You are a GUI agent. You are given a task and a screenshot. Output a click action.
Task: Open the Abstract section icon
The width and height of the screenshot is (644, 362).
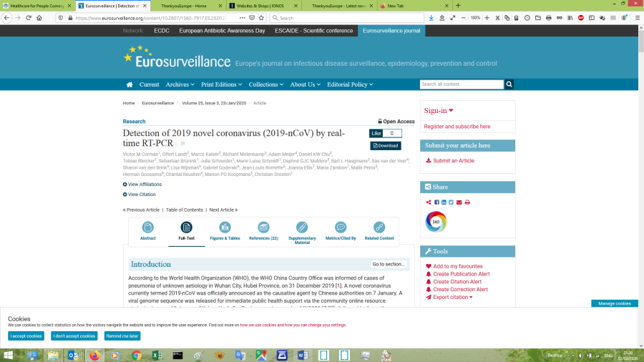pyautogui.click(x=148, y=228)
